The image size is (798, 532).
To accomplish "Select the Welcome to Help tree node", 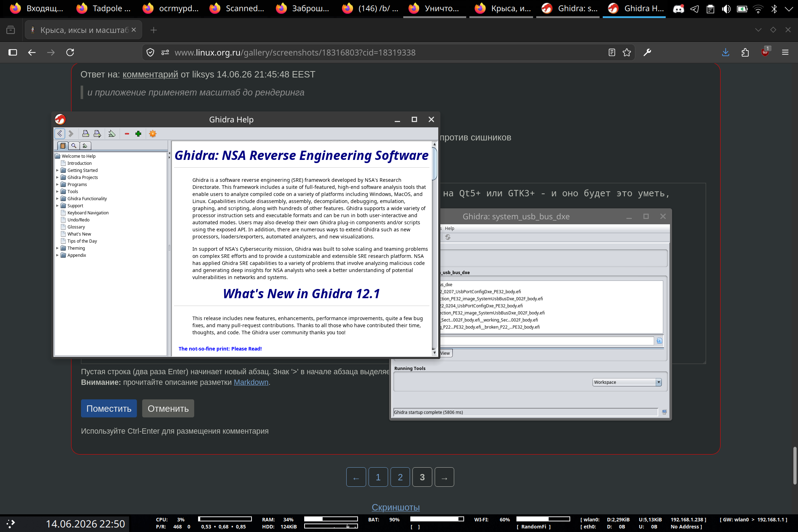I will tap(79, 156).
